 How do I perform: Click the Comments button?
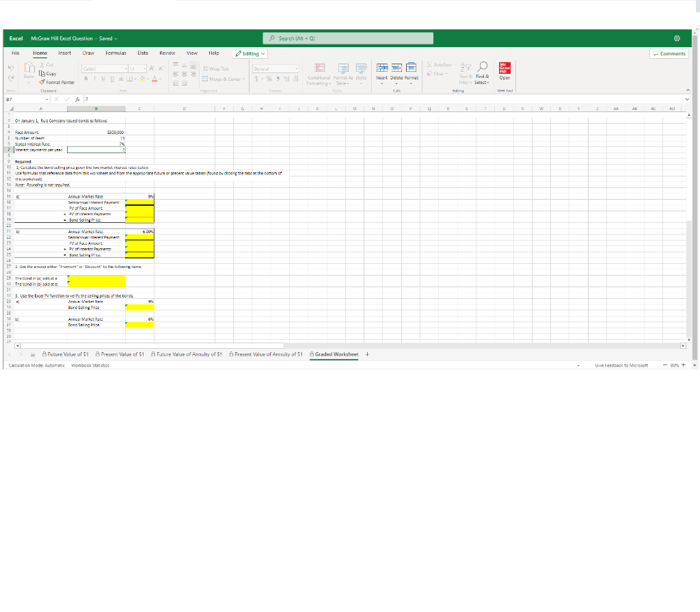click(x=669, y=53)
